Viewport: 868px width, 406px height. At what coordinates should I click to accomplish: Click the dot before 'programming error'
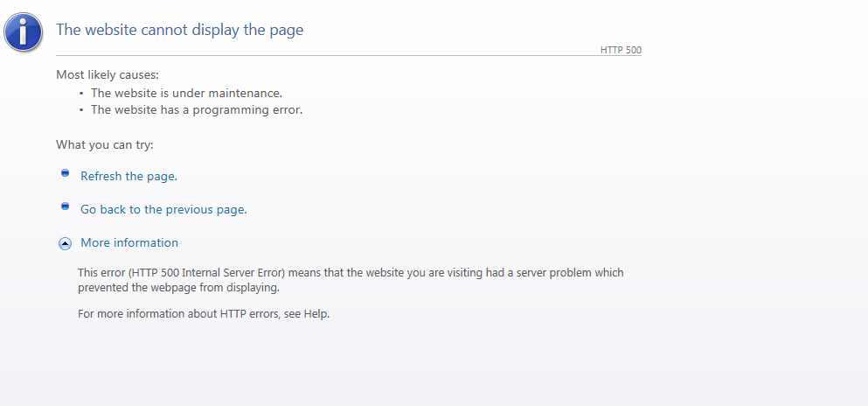tap(81, 110)
